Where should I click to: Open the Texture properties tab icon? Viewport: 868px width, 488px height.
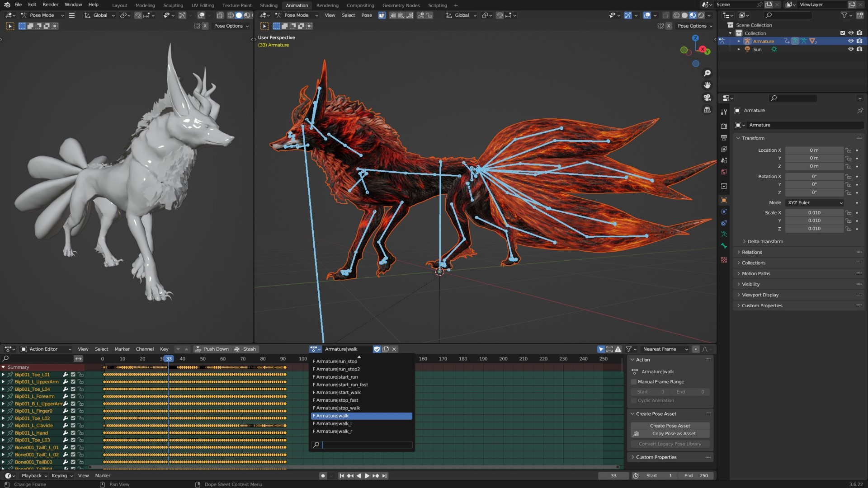click(724, 260)
